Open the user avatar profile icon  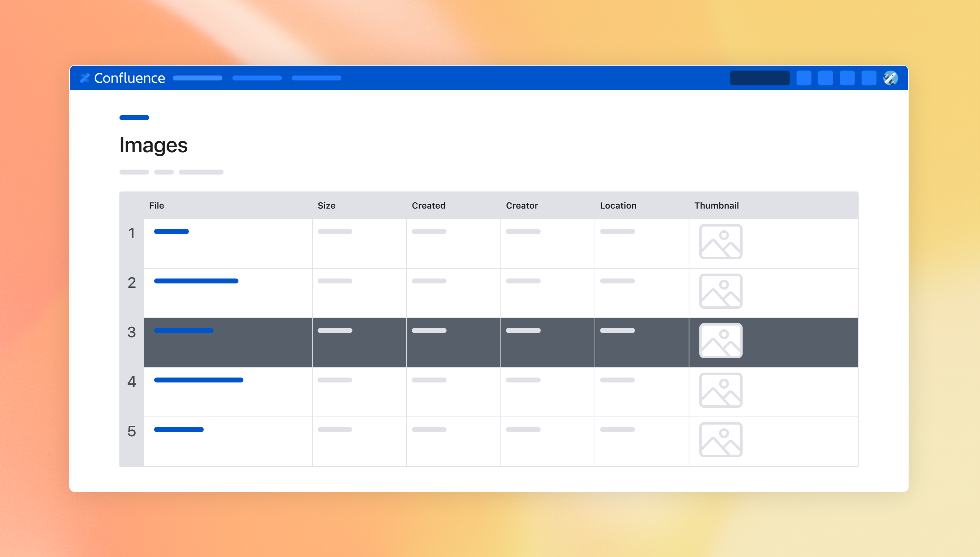point(890,78)
